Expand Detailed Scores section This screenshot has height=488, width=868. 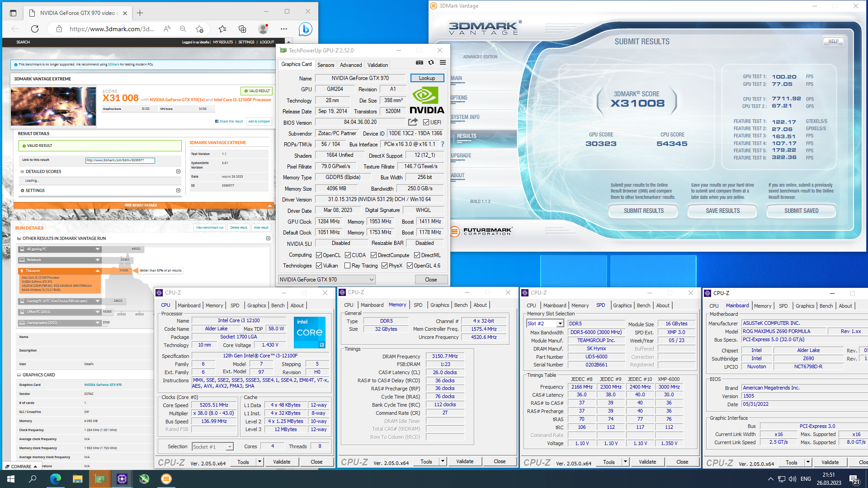tap(178, 172)
